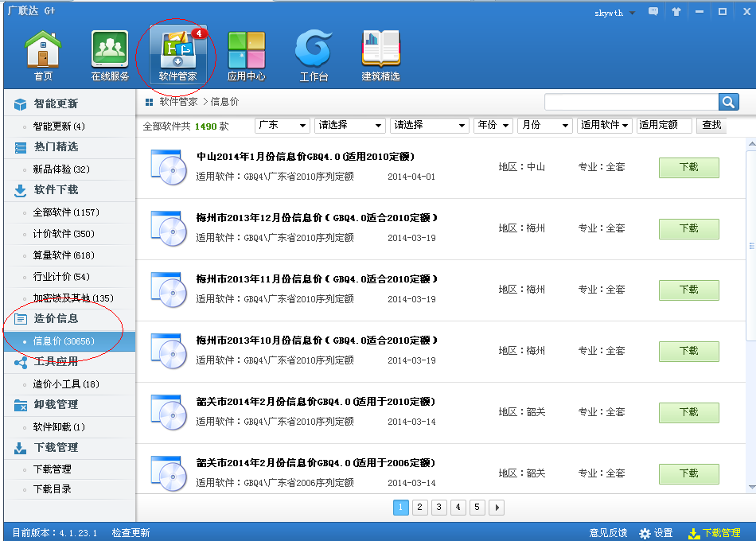Click disc icon of 韶关市 适用于2010定额 entry

pyautogui.click(x=168, y=412)
